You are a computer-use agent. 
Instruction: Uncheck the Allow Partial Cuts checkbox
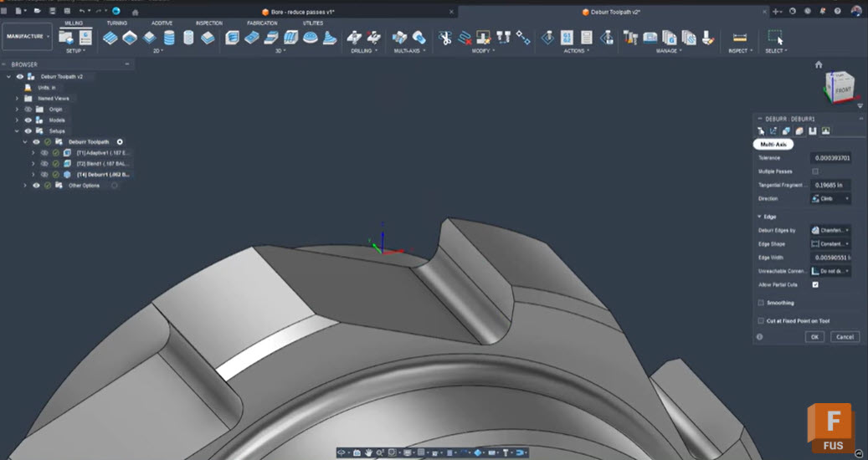[815, 284]
